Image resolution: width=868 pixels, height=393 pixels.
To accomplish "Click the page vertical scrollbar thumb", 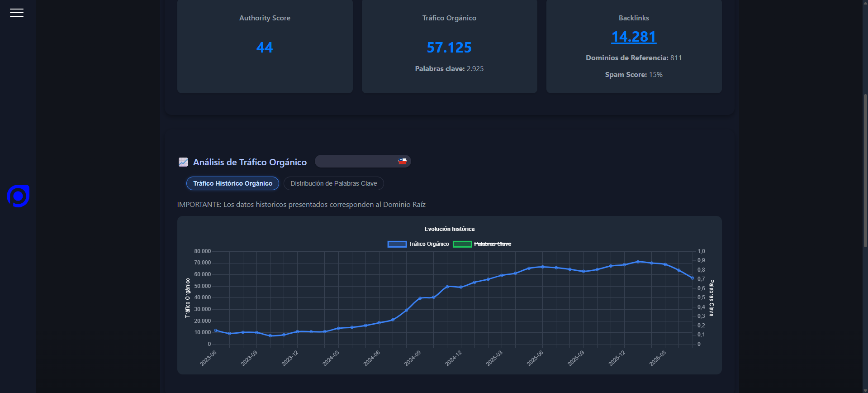I will pos(865,171).
